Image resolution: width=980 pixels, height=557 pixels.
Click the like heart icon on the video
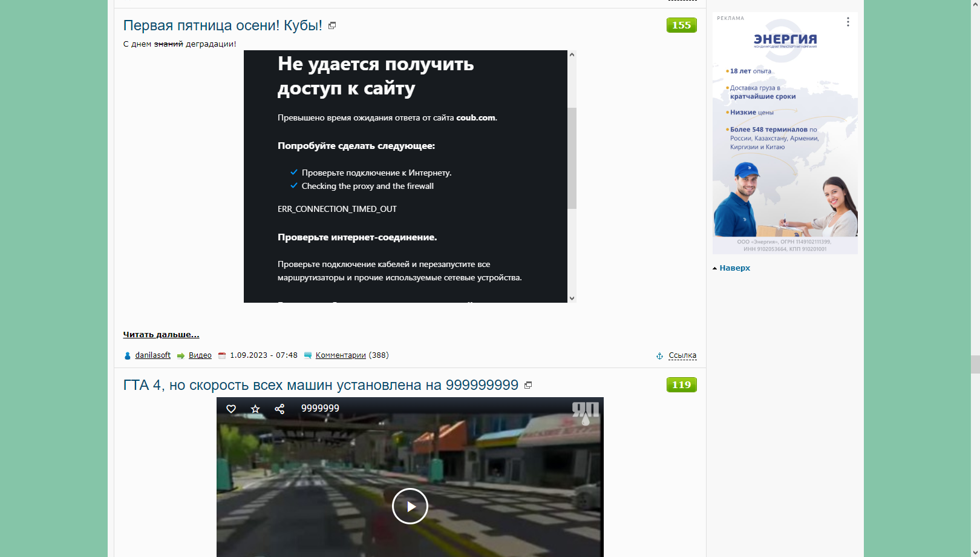[231, 409]
